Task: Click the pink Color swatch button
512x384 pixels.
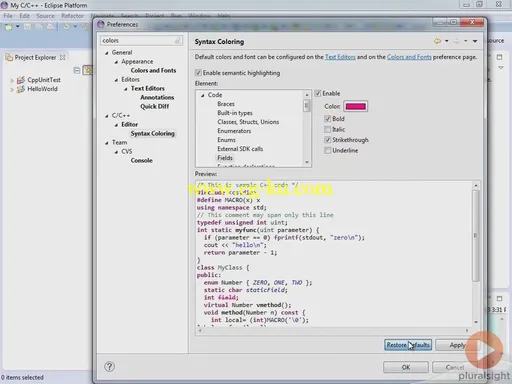Action: point(356,106)
